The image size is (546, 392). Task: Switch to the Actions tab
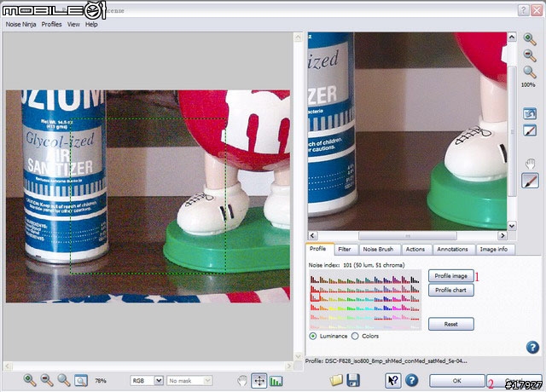[x=415, y=250]
